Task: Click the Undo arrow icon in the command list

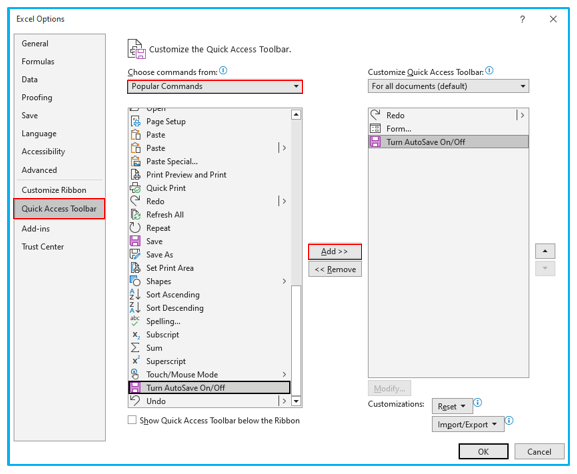Action: click(x=135, y=400)
